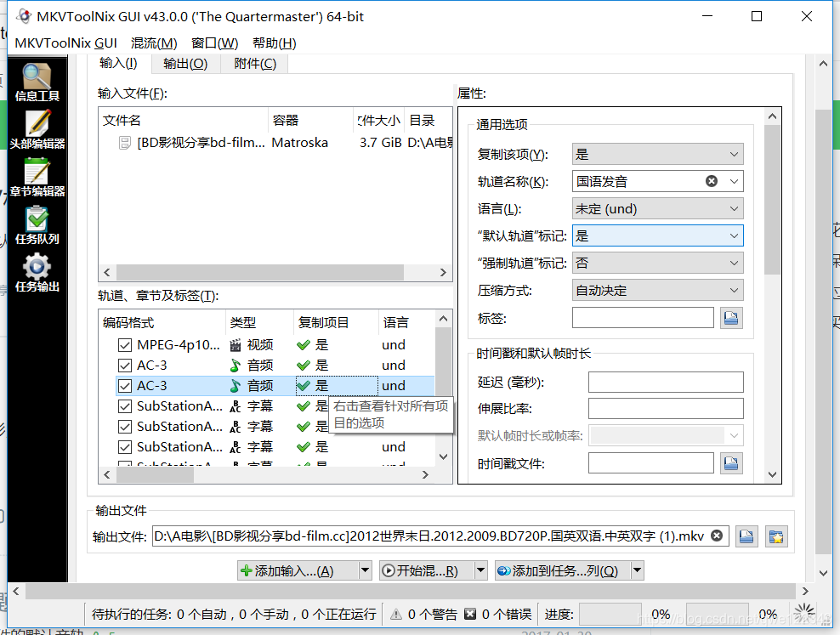Click the busy spinner in status bar
Screen dimensions: 840x635
[804, 614]
